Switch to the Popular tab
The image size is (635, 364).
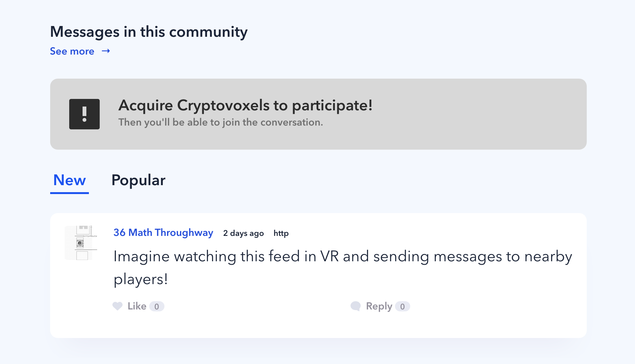click(138, 180)
